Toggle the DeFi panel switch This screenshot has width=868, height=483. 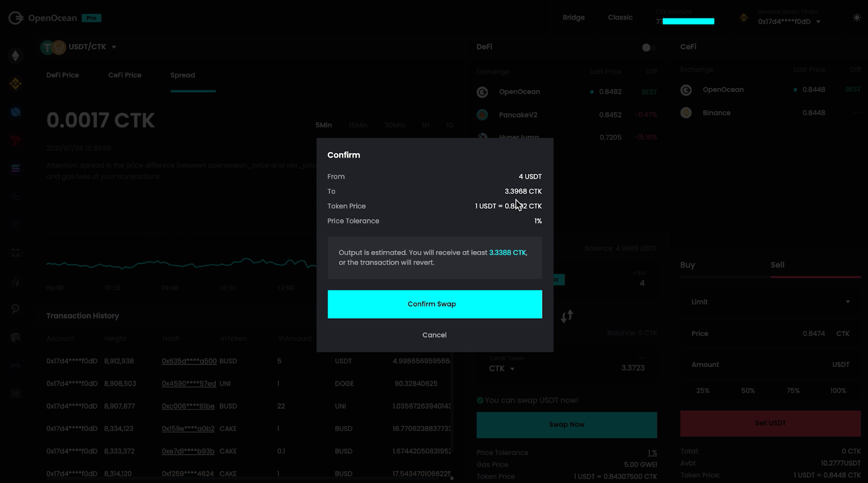(x=649, y=48)
